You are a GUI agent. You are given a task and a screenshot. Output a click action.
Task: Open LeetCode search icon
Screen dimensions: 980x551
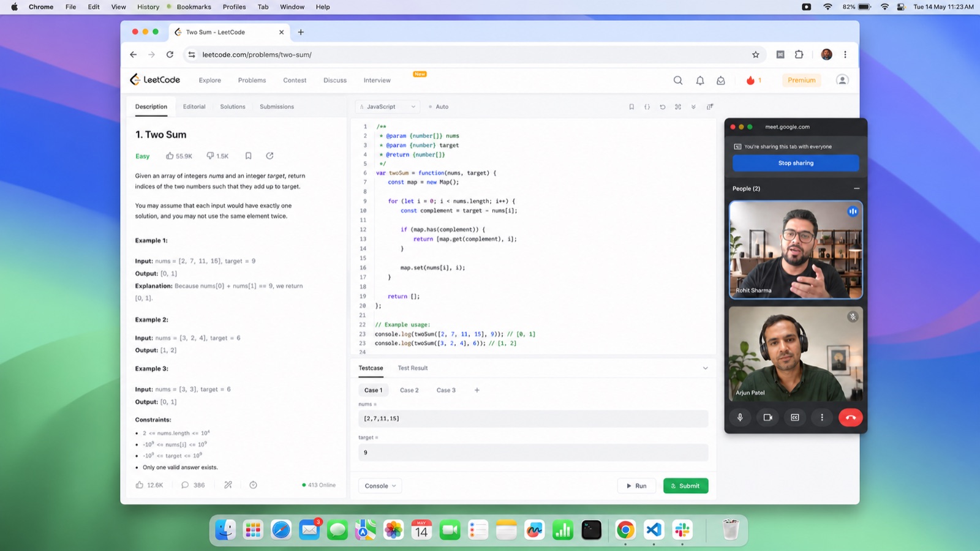pos(678,80)
